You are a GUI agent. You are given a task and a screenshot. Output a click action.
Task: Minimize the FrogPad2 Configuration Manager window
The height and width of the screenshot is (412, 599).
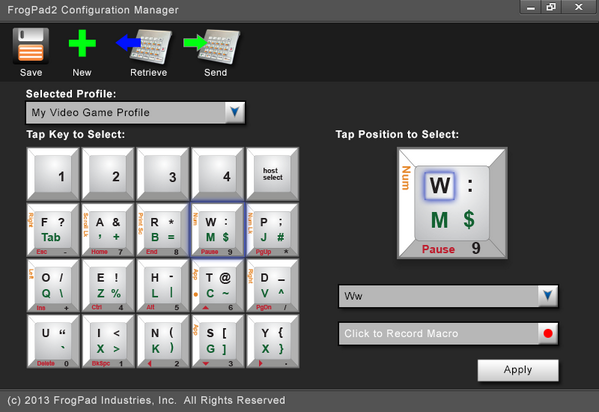pyautogui.click(x=530, y=7)
